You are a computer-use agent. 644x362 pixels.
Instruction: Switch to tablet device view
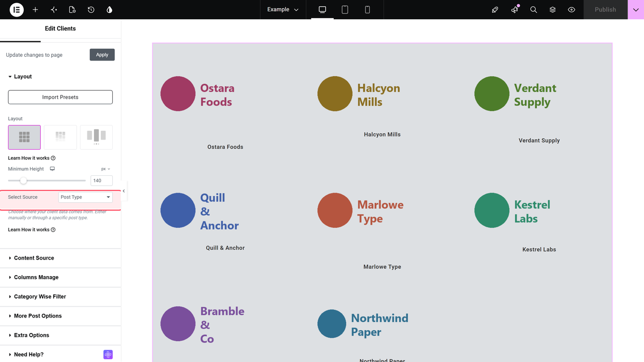[345, 10]
